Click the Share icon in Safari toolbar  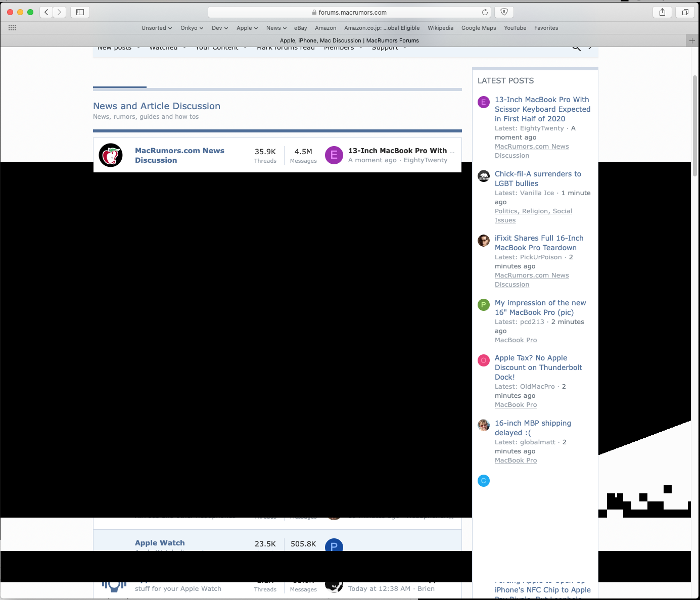[662, 12]
